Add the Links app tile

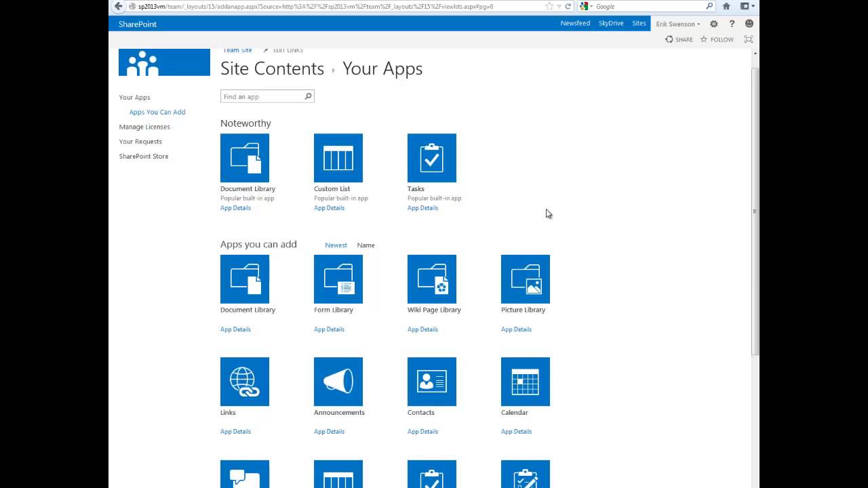pyautogui.click(x=245, y=382)
